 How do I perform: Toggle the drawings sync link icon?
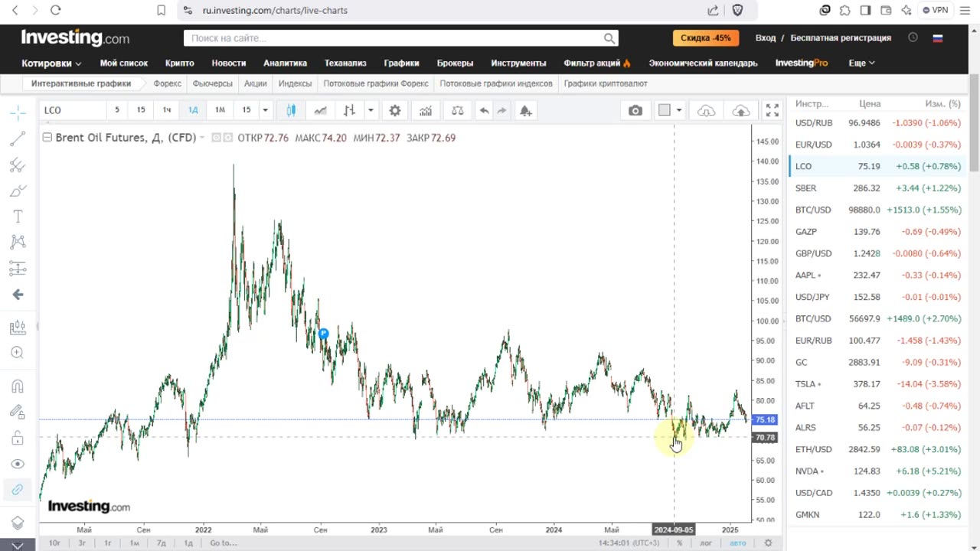pyautogui.click(x=18, y=490)
